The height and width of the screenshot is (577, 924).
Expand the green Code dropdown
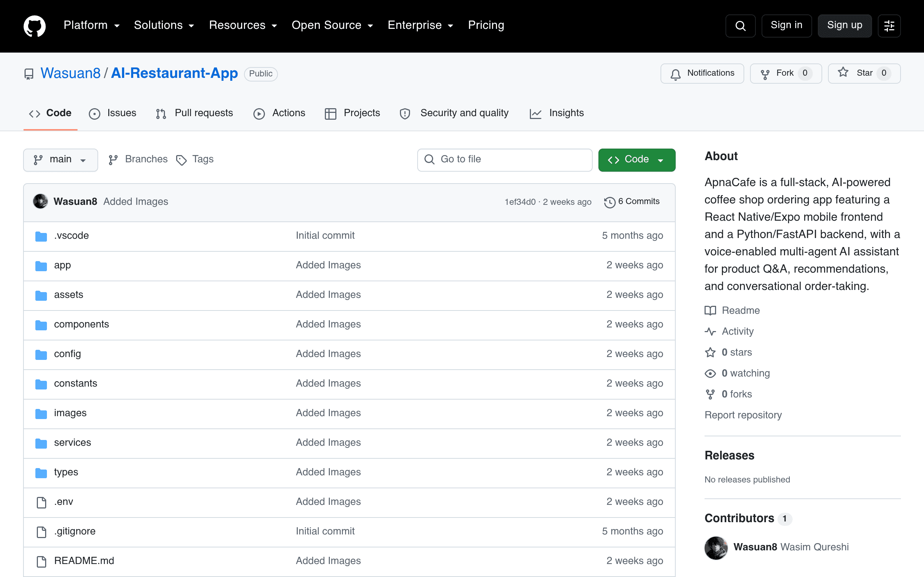[636, 160]
